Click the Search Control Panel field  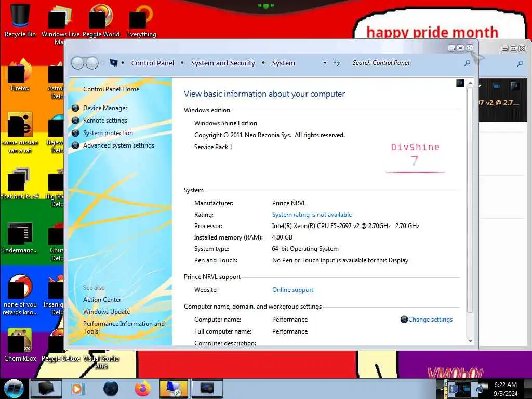[405, 63]
